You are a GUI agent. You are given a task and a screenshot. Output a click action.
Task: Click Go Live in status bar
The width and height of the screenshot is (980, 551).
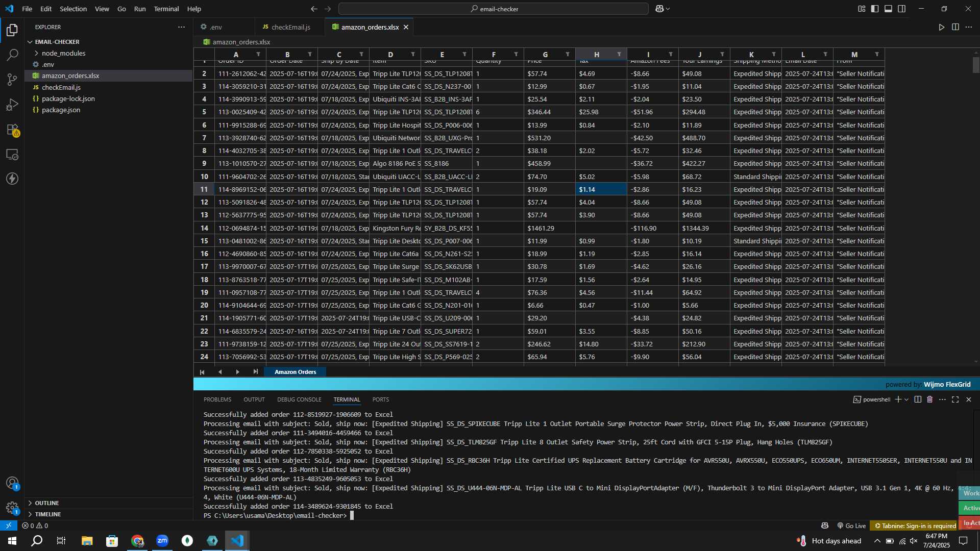(851, 525)
